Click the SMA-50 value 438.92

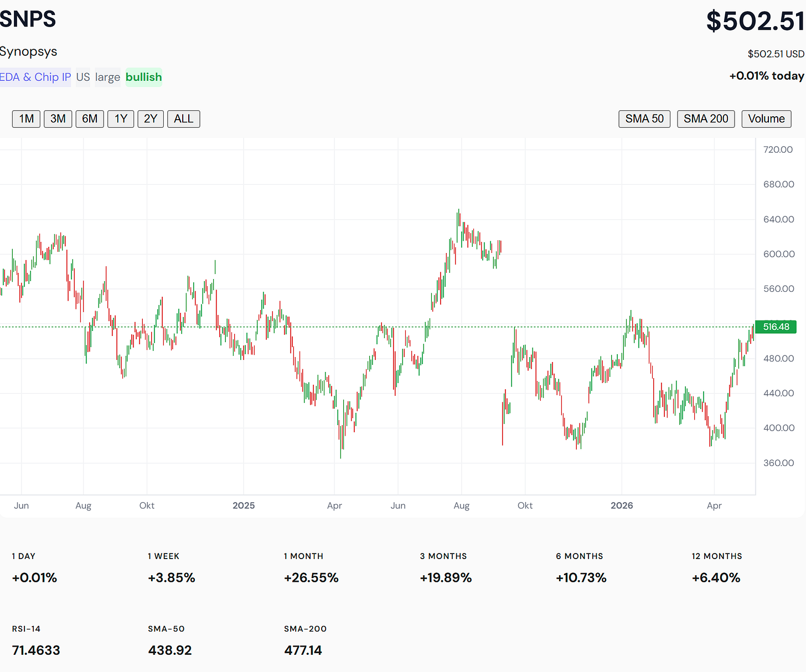170,650
